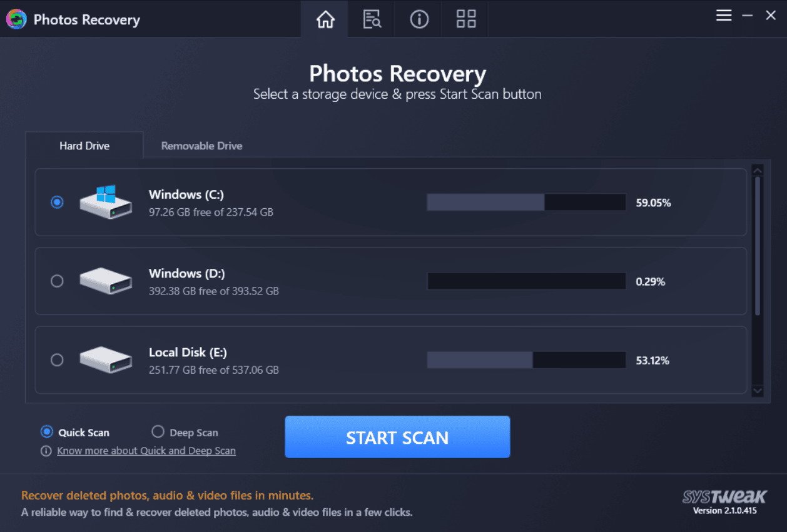Click the scrollbar down arrow
This screenshot has width=787, height=532.
click(758, 391)
